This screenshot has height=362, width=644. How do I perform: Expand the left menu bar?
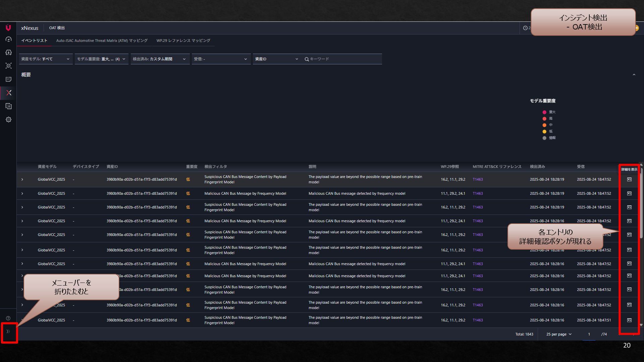[x=8, y=331]
